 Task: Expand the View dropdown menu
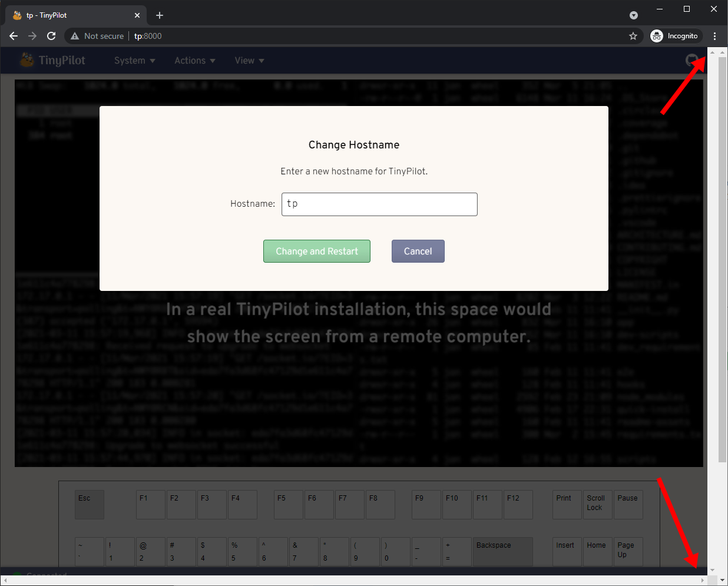pos(250,61)
